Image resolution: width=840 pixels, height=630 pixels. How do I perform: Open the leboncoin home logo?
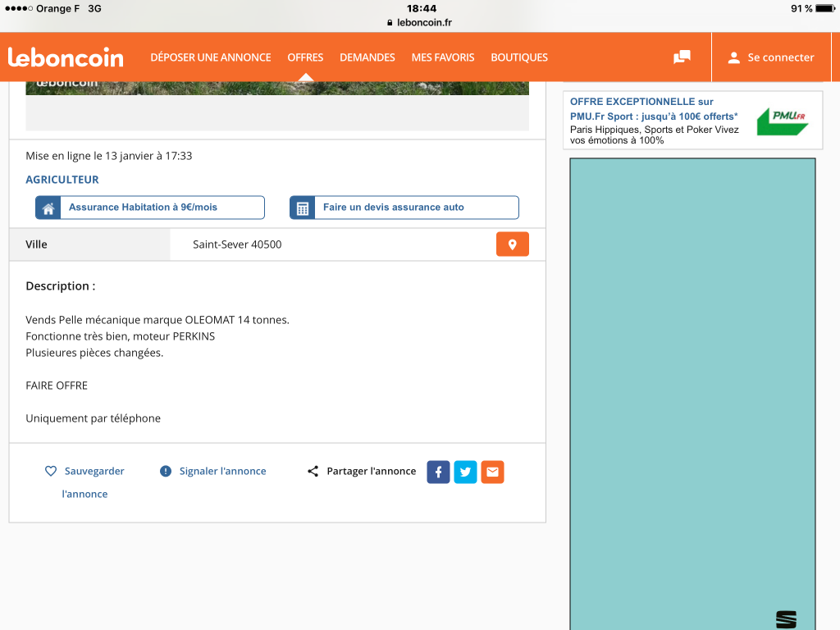pos(66,57)
